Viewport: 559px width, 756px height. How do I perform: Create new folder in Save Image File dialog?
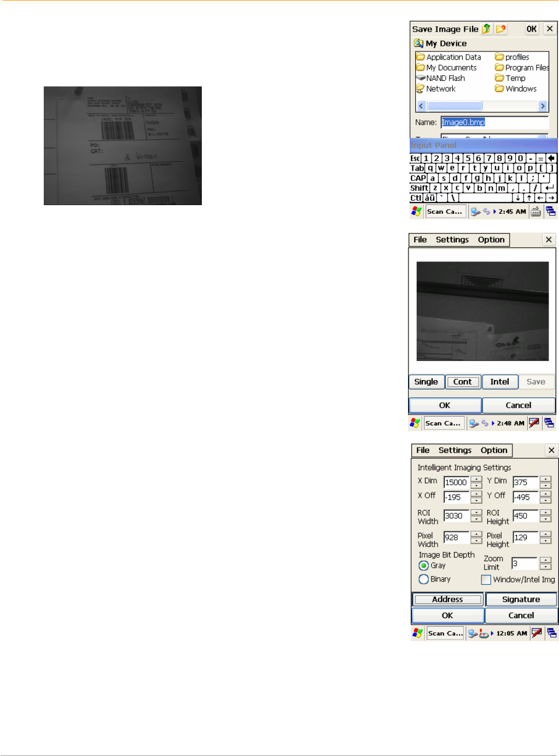pyautogui.click(x=500, y=29)
